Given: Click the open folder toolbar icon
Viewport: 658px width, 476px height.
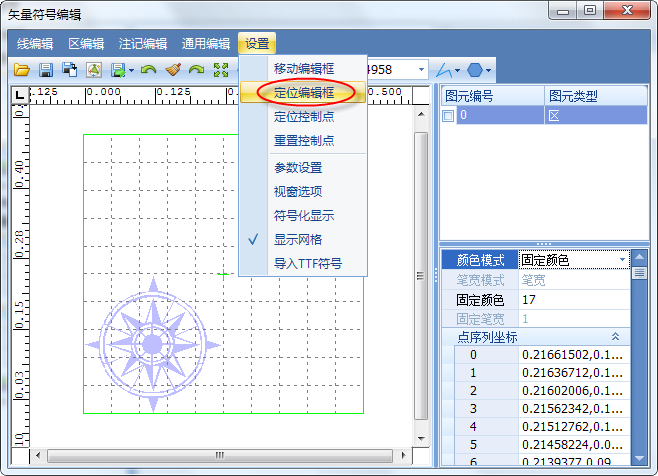Looking at the screenshot, I should (22, 70).
